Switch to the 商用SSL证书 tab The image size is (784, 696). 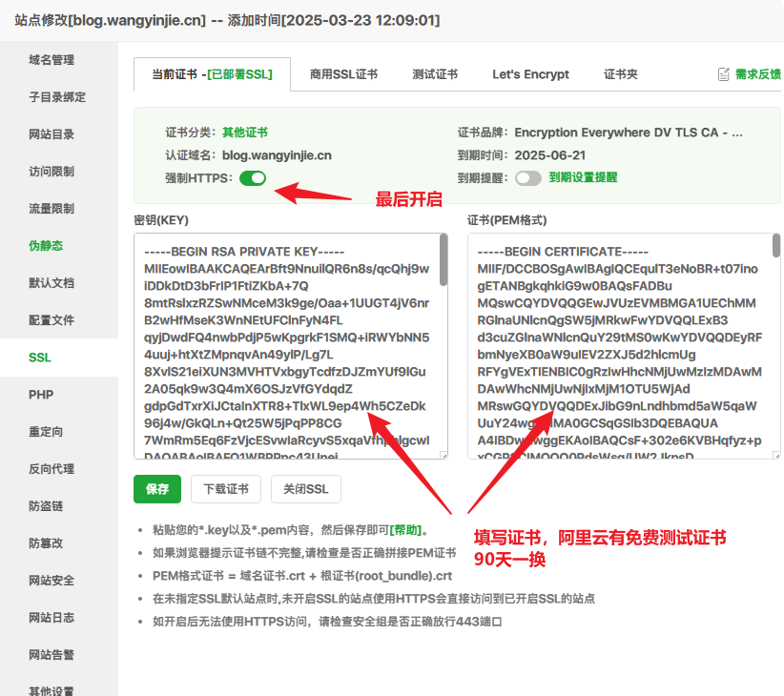[343, 74]
